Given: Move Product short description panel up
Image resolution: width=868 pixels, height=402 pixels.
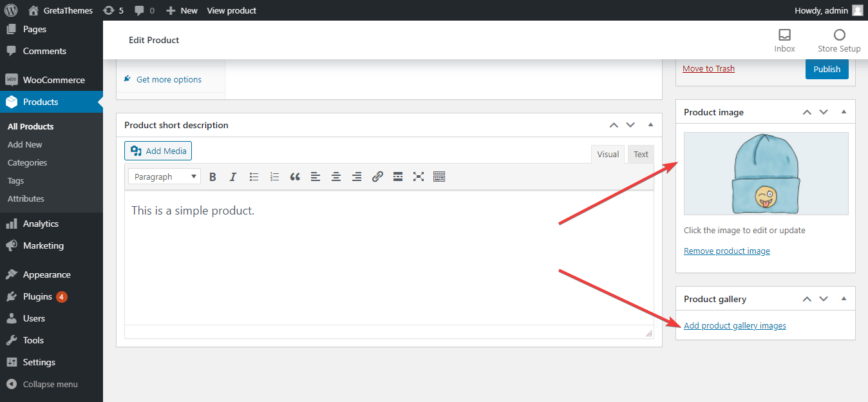Looking at the screenshot, I should tap(614, 125).
